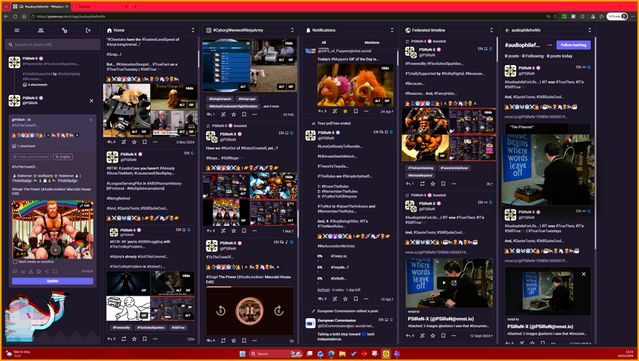Cancel the reply next to the PSIReN-X avatar
The image size is (639, 361).
91,101
